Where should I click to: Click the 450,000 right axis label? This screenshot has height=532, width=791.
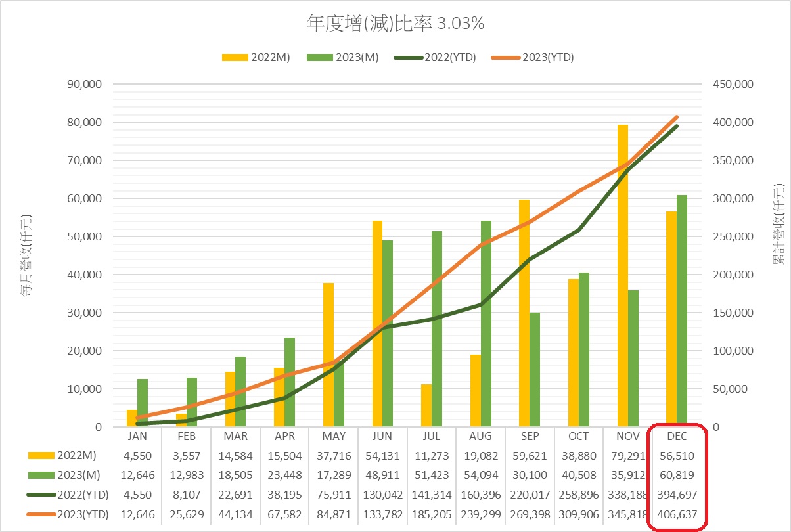[732, 85]
